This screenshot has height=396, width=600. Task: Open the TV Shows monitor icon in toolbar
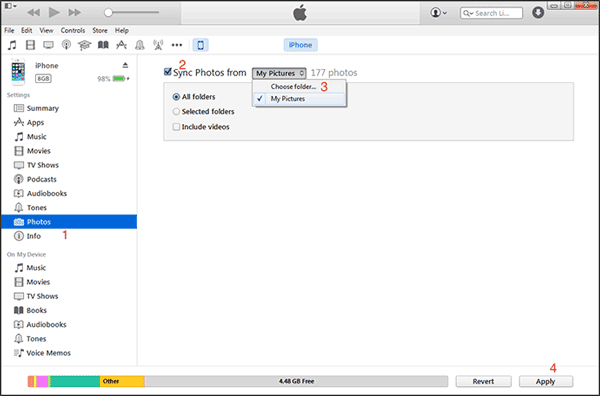click(x=48, y=45)
